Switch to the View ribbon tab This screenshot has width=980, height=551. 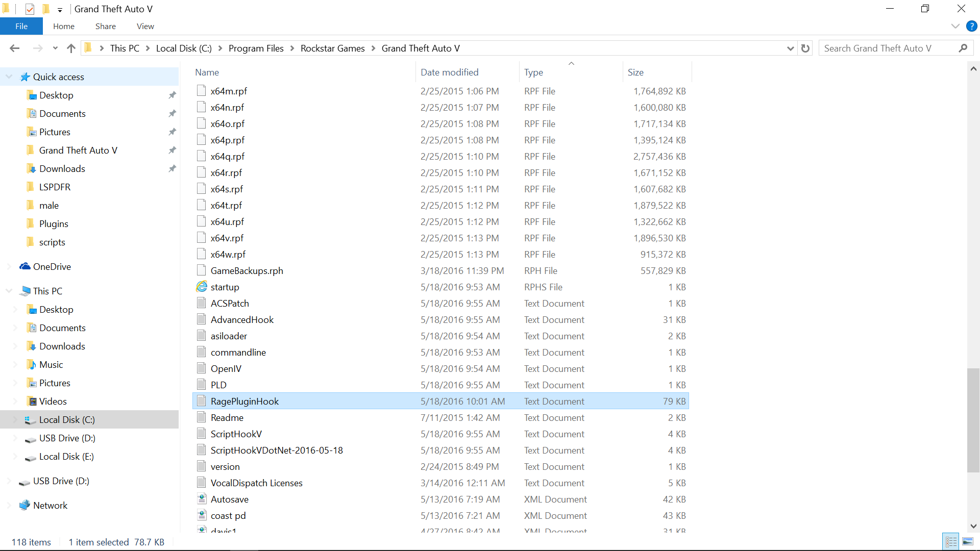145,27
